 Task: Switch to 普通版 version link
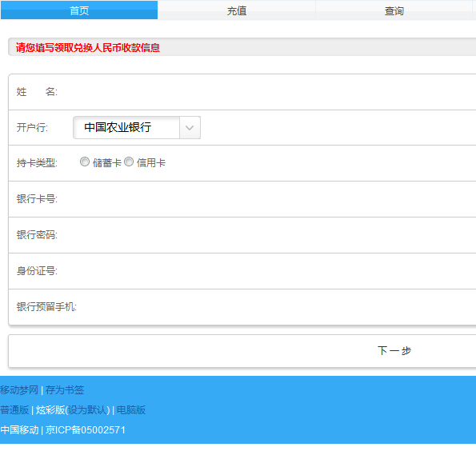[14, 410]
